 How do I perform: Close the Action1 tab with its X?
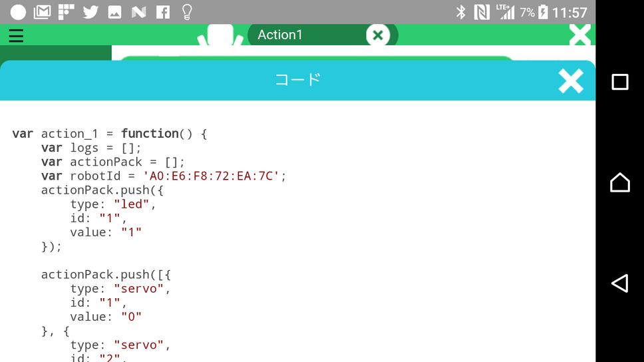coord(377,35)
